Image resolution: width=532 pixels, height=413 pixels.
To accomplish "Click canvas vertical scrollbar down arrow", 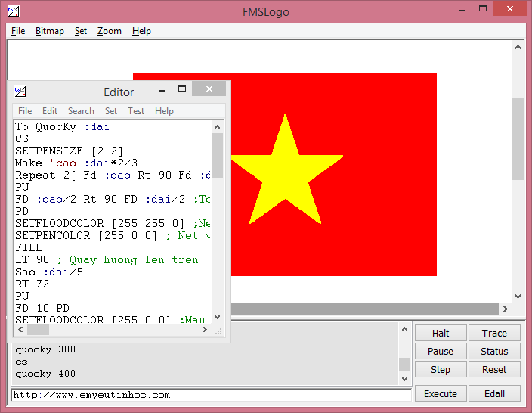I will click(518, 297).
